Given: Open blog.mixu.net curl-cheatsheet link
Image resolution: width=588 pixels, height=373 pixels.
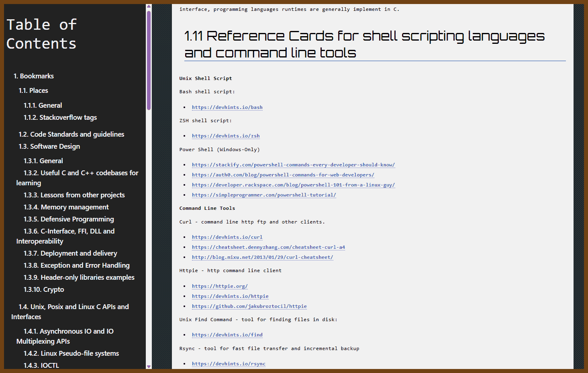Looking at the screenshot, I should (263, 257).
